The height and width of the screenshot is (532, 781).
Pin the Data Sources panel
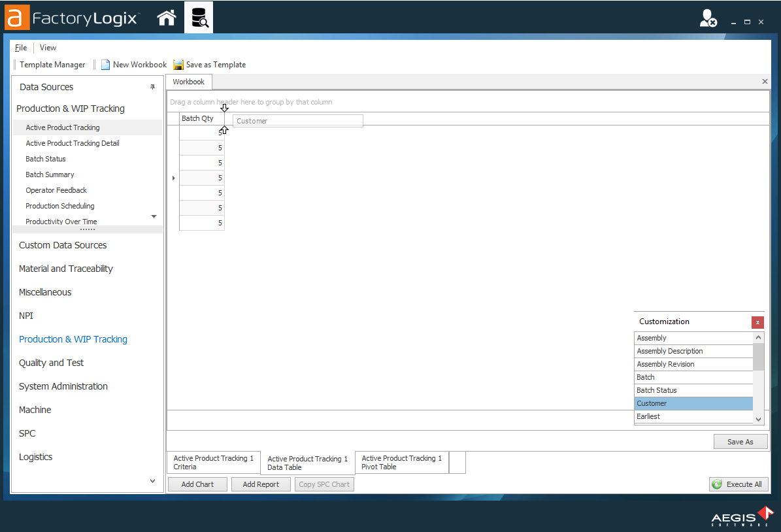(x=153, y=86)
